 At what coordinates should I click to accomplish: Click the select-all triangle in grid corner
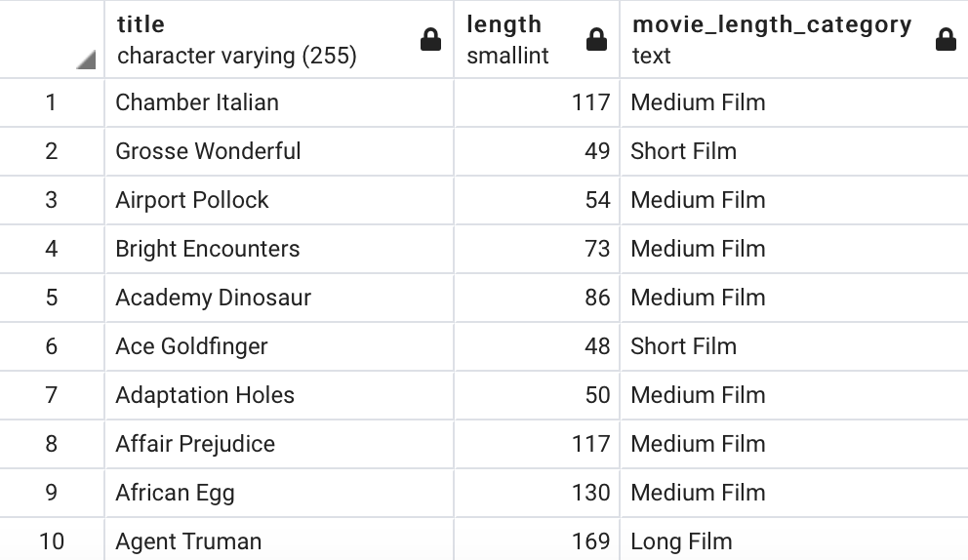[86, 60]
